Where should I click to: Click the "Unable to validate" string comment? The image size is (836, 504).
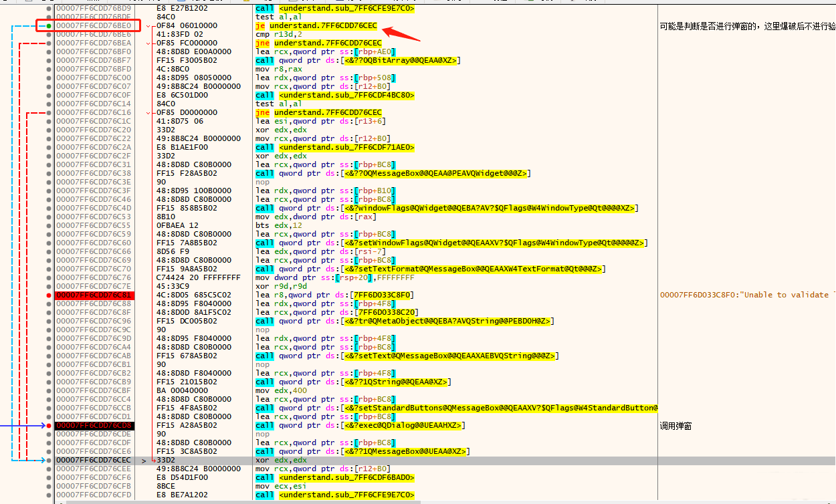pyautogui.click(x=748, y=295)
